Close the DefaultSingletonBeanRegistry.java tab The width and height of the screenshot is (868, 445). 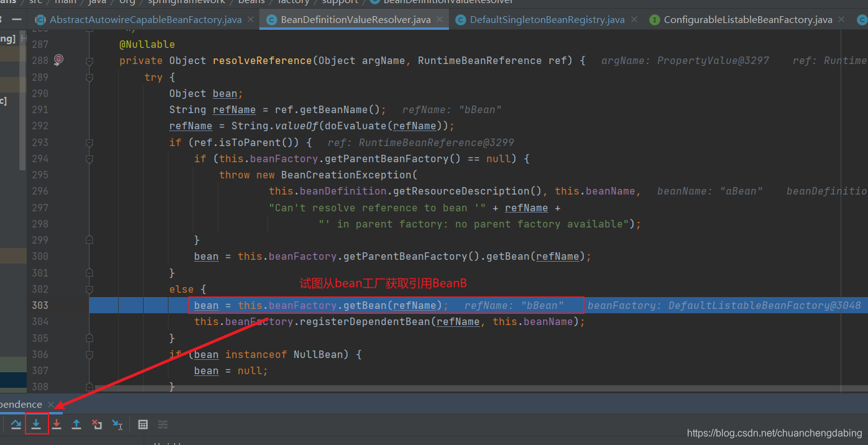click(x=633, y=20)
